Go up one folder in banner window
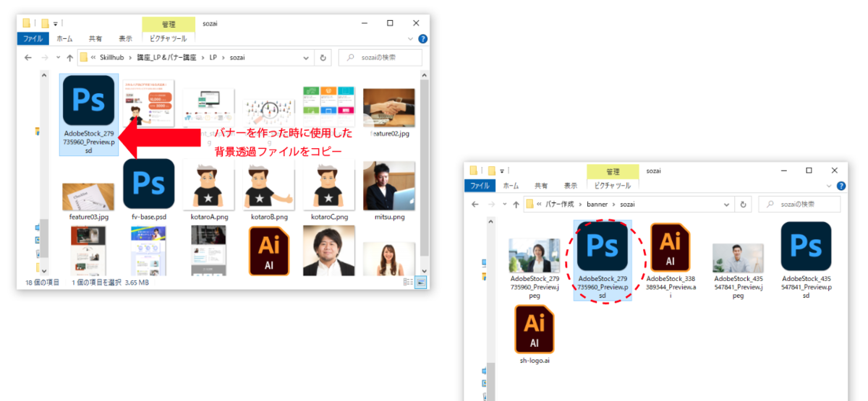This screenshot has width=868, height=401. pos(517,204)
